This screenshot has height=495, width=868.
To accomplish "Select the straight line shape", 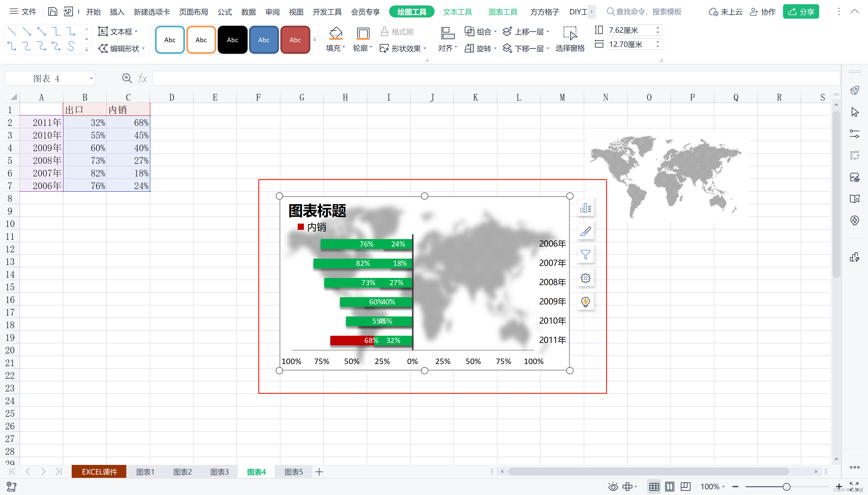I will coord(12,31).
